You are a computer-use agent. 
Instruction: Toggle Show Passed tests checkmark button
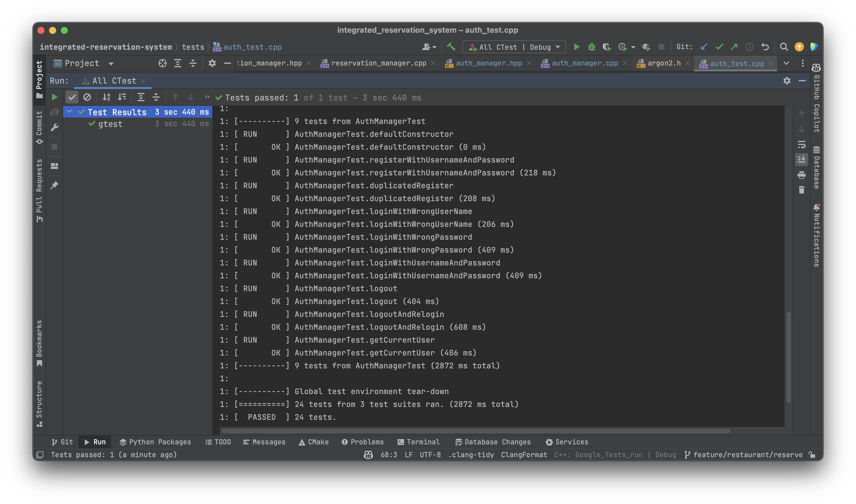(72, 97)
